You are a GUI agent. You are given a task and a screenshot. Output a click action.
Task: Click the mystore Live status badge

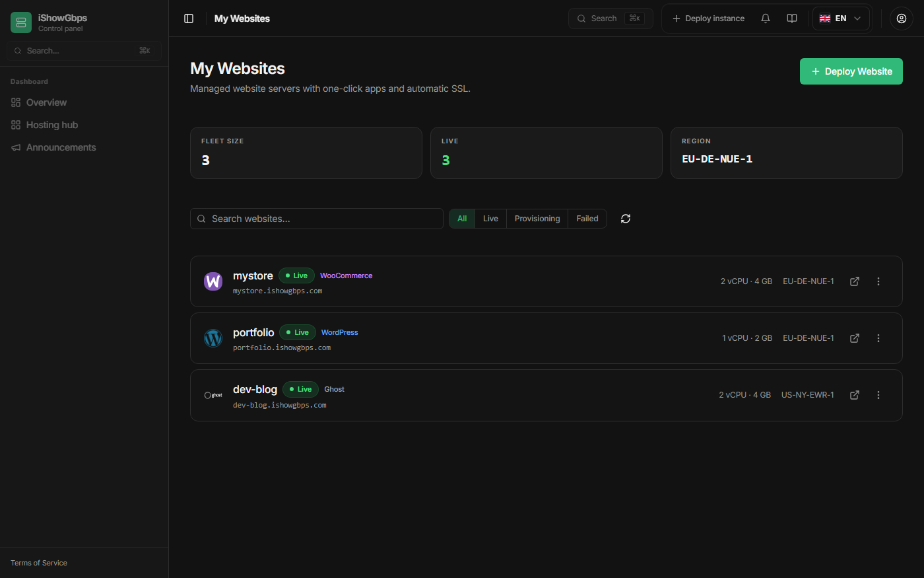point(296,275)
